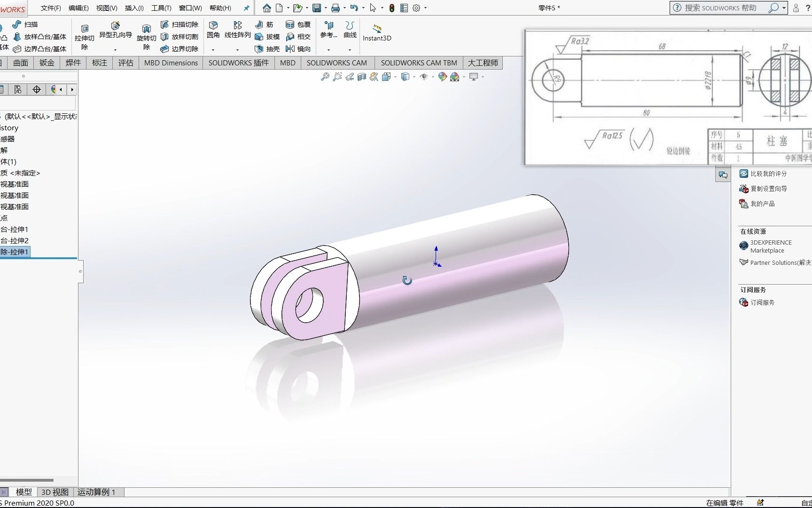Select the Intersect (相交) tool

298,37
